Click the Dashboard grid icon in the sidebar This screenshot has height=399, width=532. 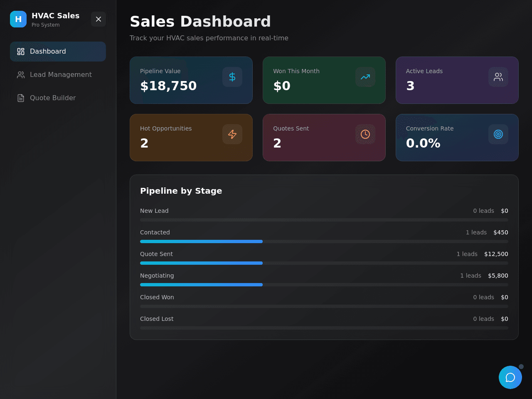pos(21,52)
